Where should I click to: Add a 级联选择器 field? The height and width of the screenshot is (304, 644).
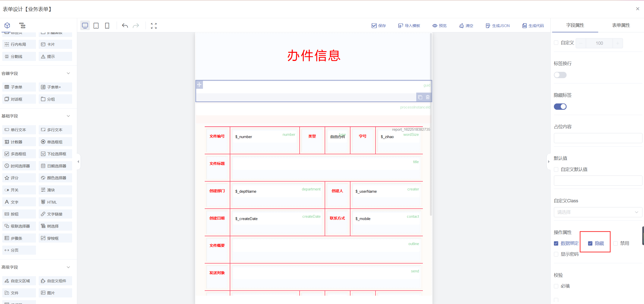(x=19, y=226)
